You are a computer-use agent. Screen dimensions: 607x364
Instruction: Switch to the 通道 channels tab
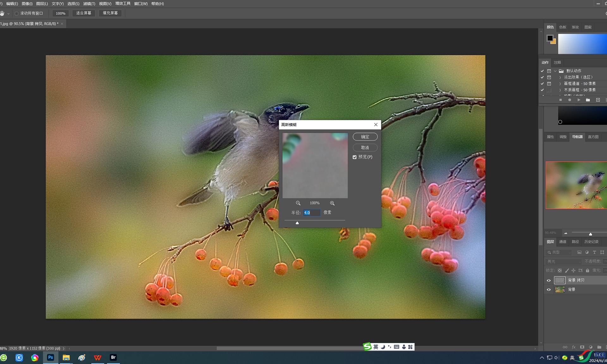[563, 242]
